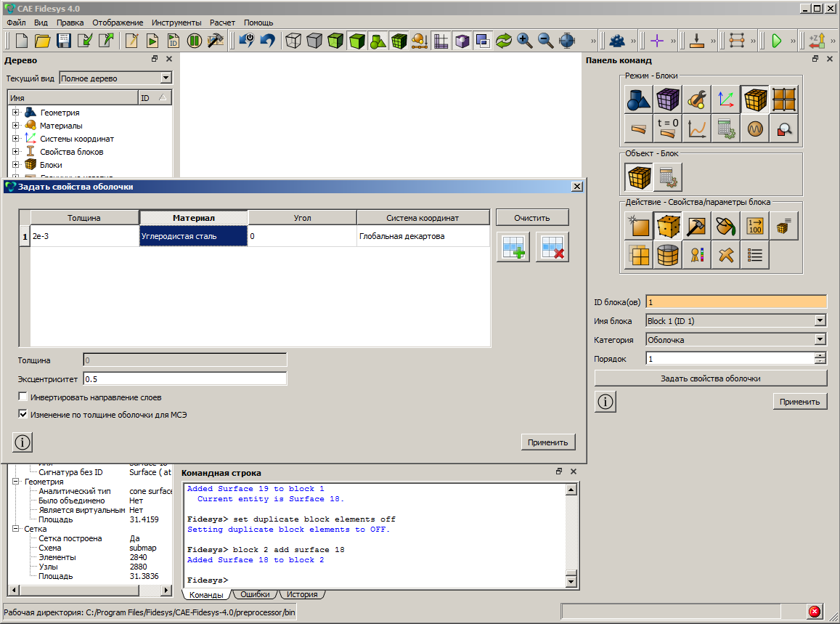Select the purple Mesh mode icon
This screenshot has height=624, width=840.
pos(667,100)
